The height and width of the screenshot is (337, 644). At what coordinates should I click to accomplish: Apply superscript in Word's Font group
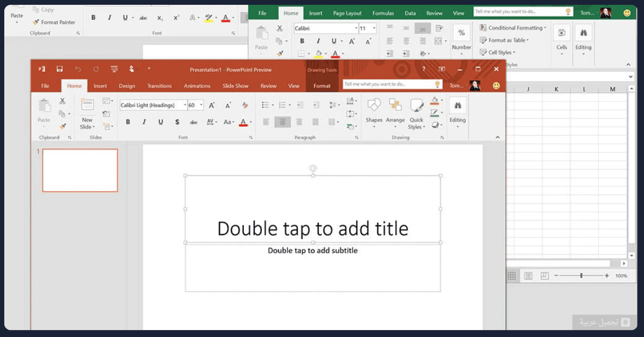(177, 18)
